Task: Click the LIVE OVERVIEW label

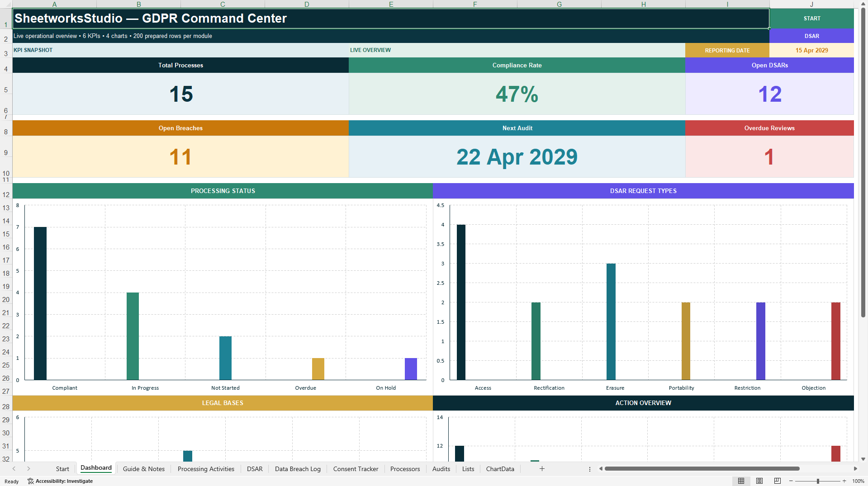Action: click(370, 50)
